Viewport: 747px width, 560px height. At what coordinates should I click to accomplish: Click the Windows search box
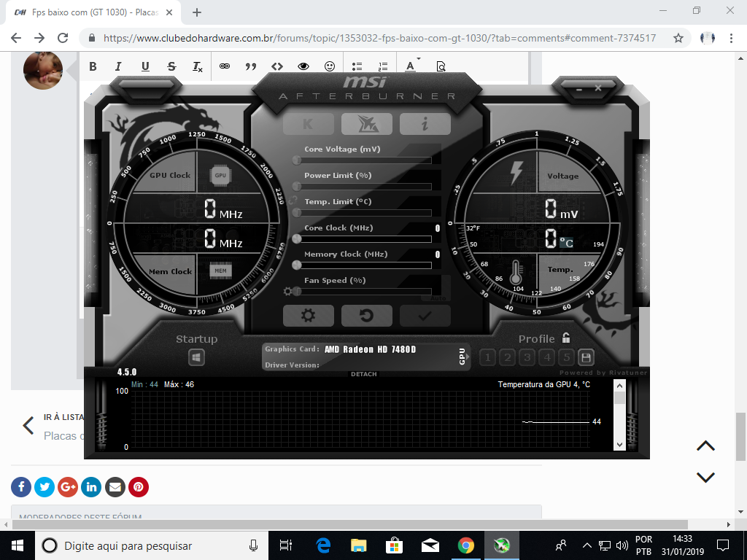[152, 545]
